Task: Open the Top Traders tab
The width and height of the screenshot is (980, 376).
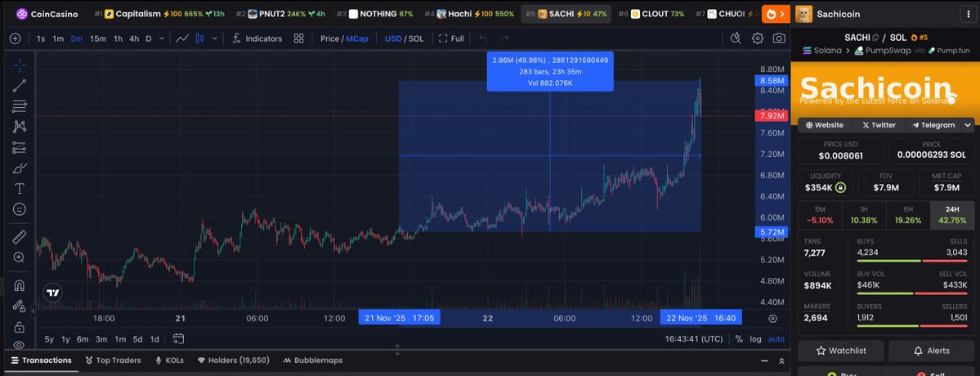Action: point(113,360)
